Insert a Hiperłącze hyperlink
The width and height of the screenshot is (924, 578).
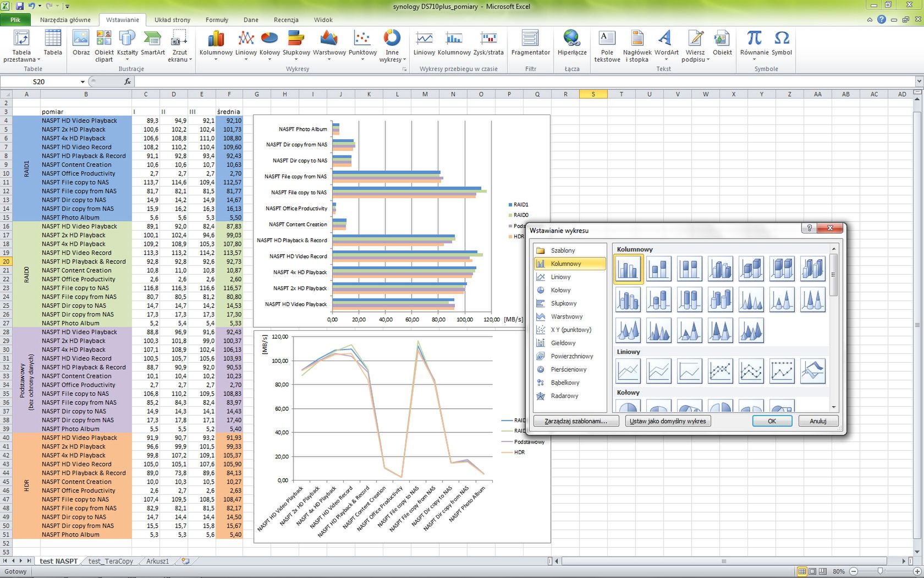click(x=572, y=43)
